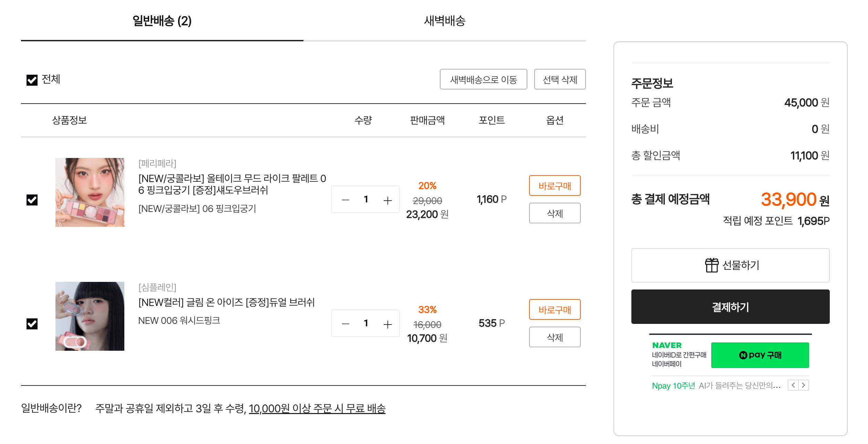Viewport: 868px width, 444px height.
Task: Open the Peripera palette product thumbnail
Action: [90, 192]
